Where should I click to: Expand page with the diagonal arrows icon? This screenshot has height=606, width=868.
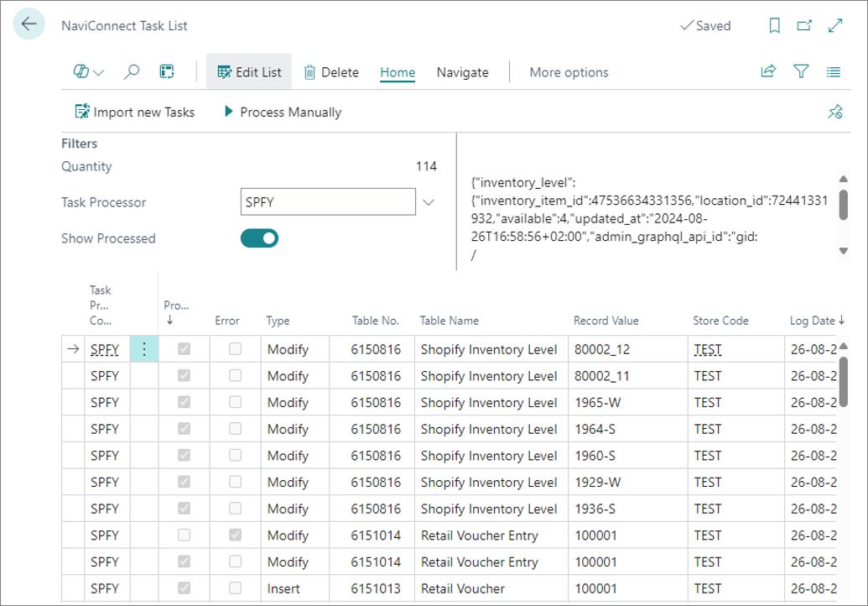click(835, 25)
